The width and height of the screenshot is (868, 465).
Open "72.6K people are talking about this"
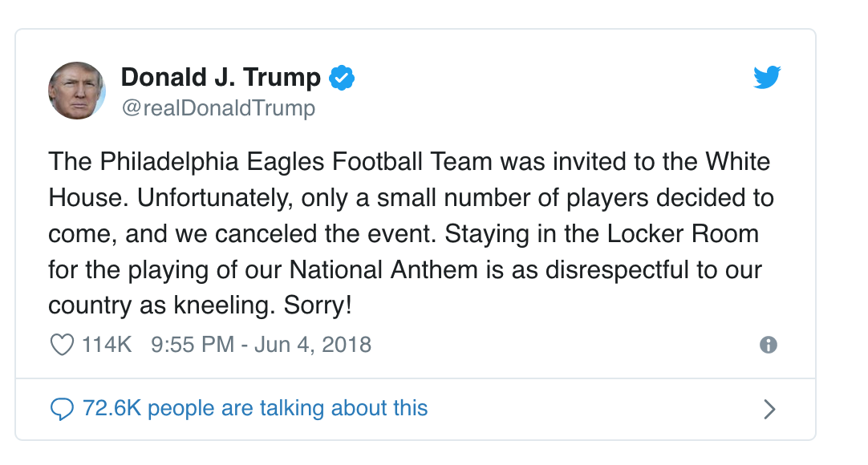click(255, 408)
